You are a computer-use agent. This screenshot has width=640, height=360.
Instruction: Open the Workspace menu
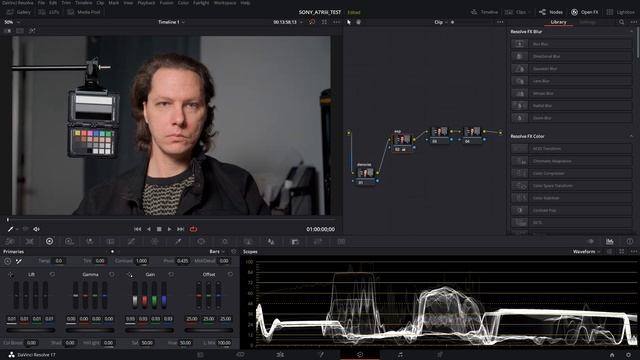[x=225, y=3]
